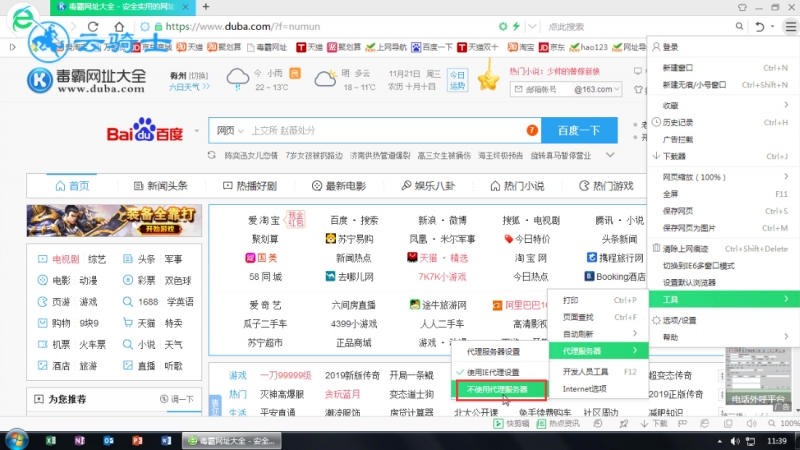Expand more hot search topics chevron
The width and height of the screenshot is (800, 450).
pyautogui.click(x=610, y=155)
